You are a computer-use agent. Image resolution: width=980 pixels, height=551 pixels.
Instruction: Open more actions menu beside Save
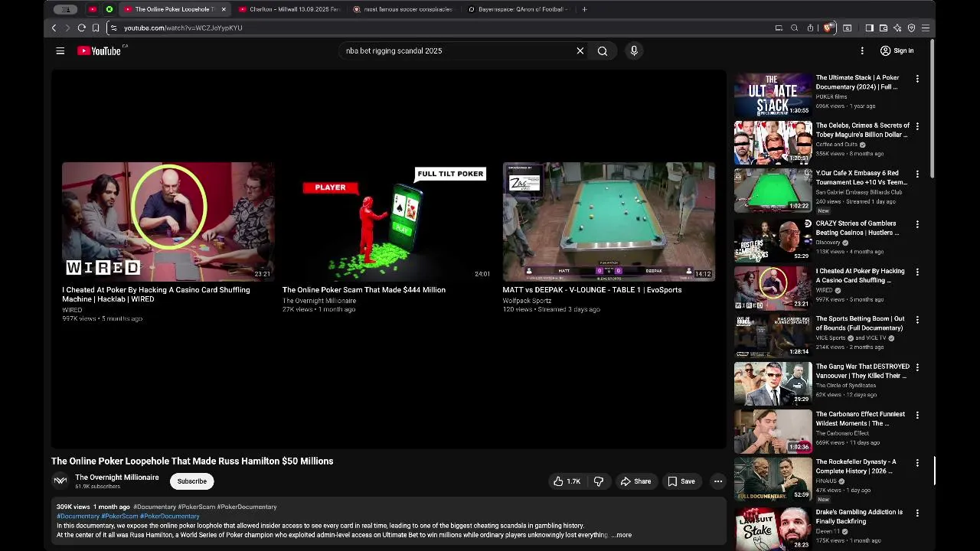point(718,481)
